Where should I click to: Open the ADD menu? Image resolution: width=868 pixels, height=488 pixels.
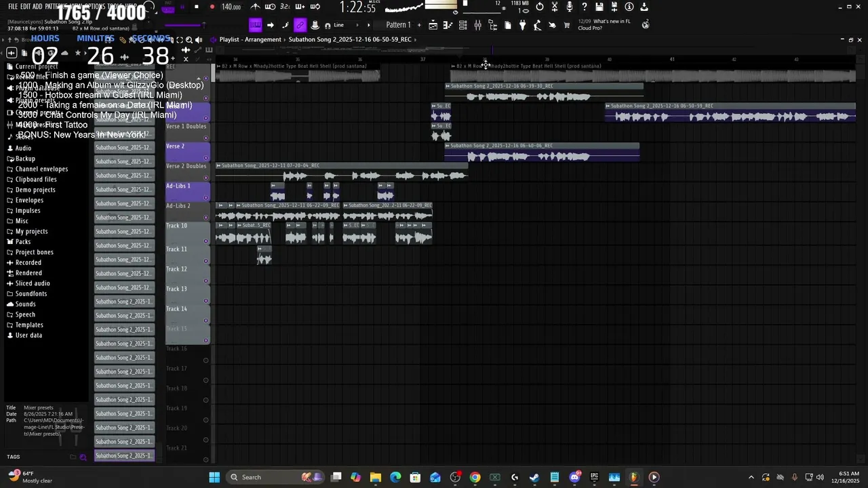(x=37, y=7)
